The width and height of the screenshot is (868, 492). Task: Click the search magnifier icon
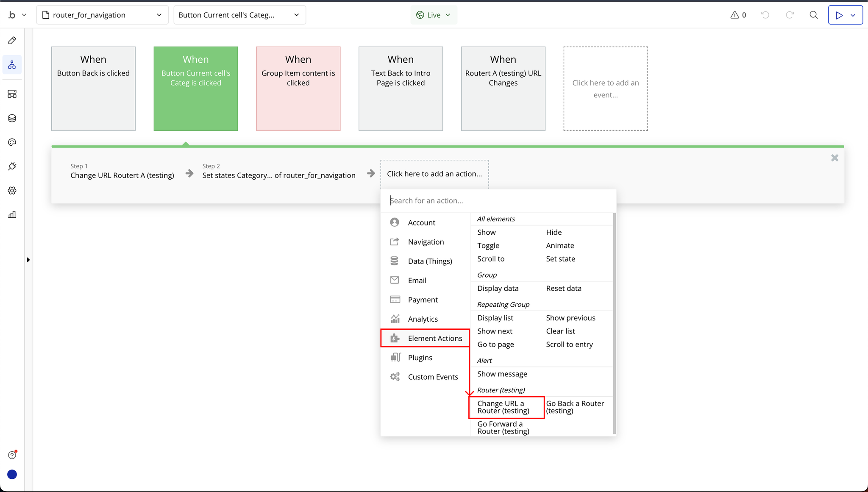click(x=813, y=15)
